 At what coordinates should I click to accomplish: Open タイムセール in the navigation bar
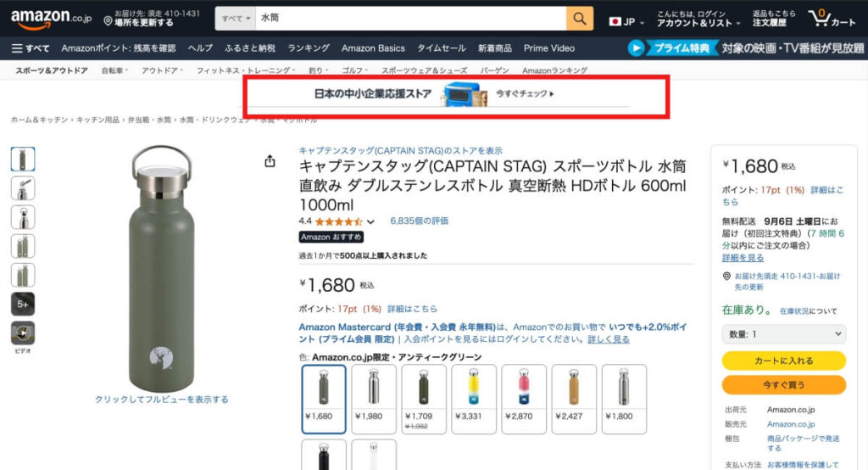(x=441, y=48)
